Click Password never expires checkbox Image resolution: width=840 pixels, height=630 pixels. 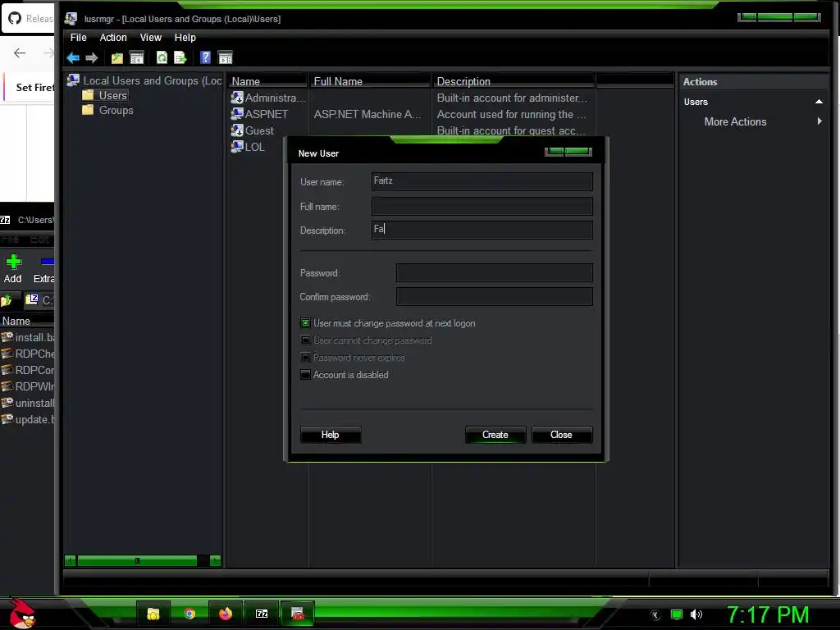click(305, 358)
